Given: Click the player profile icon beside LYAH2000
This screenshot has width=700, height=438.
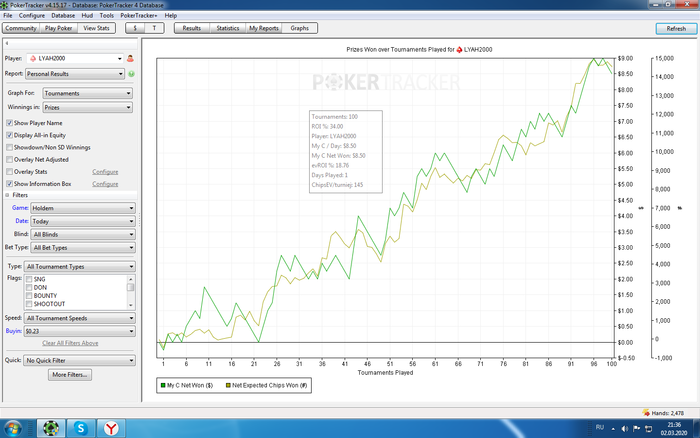Looking at the screenshot, I should coord(130,58).
